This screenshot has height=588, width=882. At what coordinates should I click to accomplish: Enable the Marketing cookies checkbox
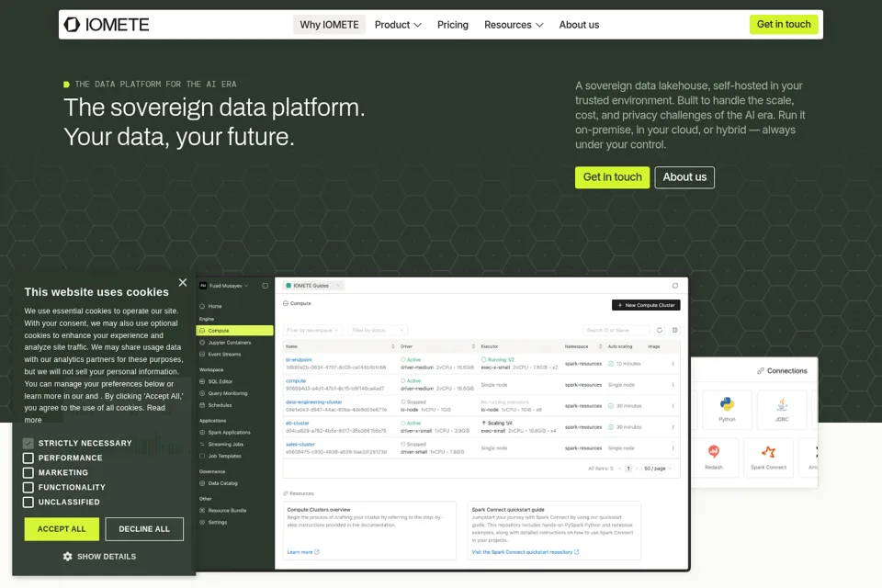coord(28,472)
